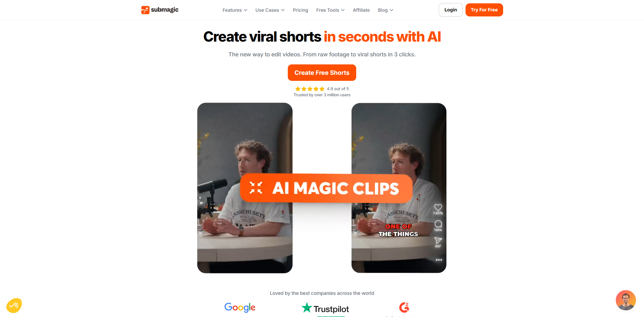Click the Login button
The width and height of the screenshot is (644, 317).
coord(450,10)
